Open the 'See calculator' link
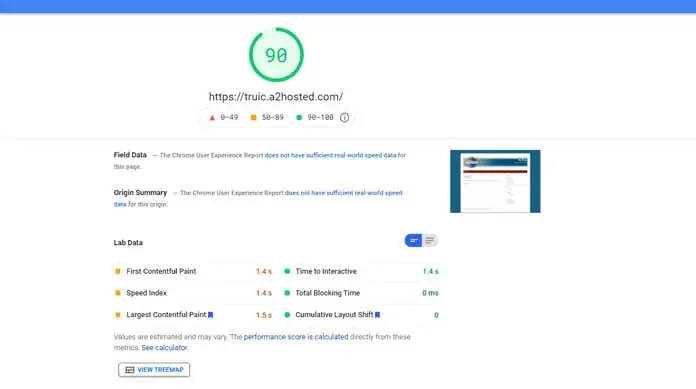696x389 pixels. tap(164, 348)
